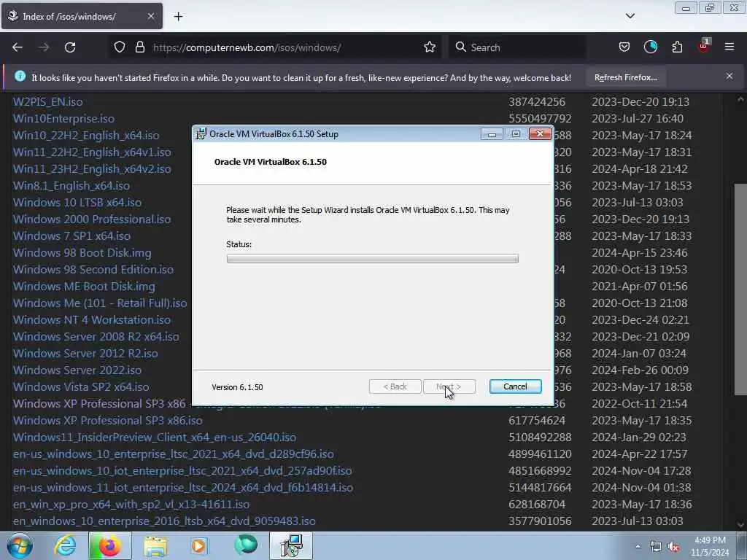Open the muted volume tray icon

[673, 547]
